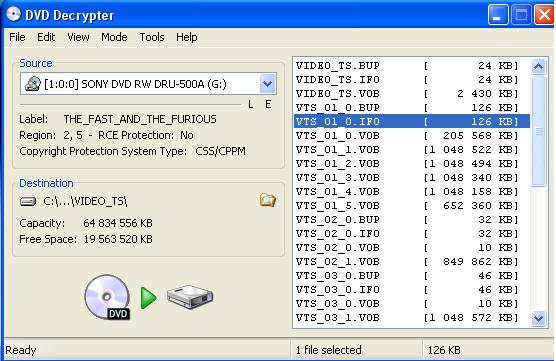Maximize the DVD Decrypter window
The width and height of the screenshot is (556, 361).
point(521,15)
